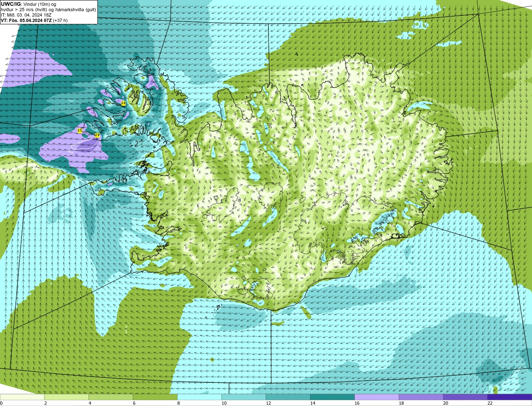Click the pale cream 0–2 m/s legend swatch
Screen dimensions: 532x406
tap(22, 397)
